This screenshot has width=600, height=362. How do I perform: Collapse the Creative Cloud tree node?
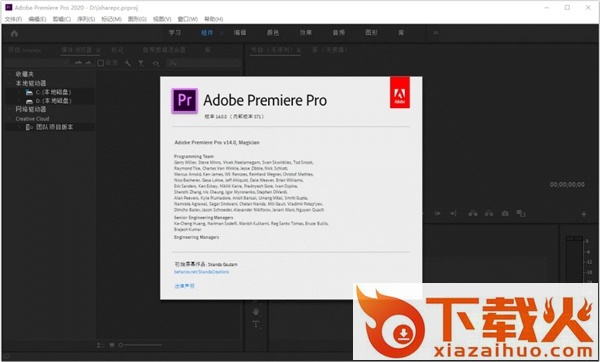pos(10,119)
